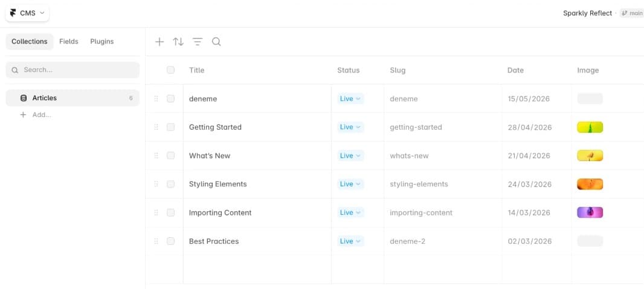Open Live status dropdown for Styling Elements
Viewport: 644px width, 289px height.
tap(350, 184)
